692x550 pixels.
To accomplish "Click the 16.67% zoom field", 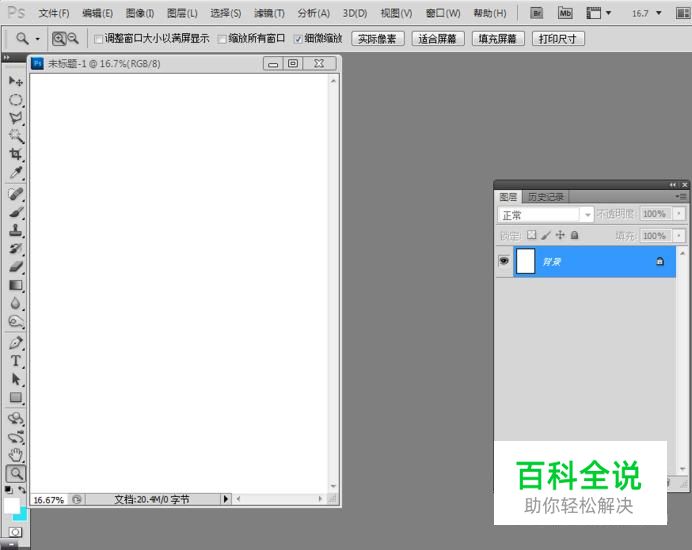I will 49,500.
